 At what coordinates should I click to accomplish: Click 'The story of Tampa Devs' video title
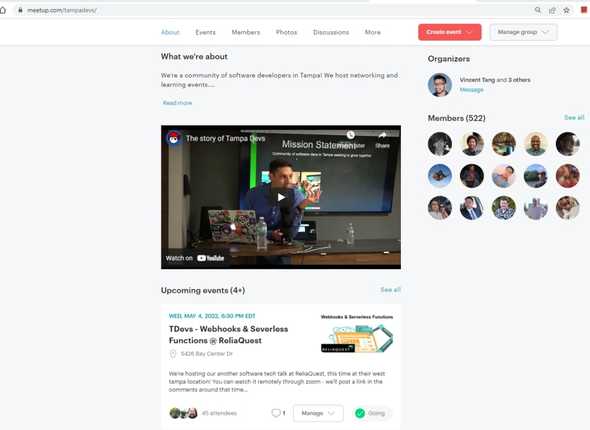tap(225, 138)
